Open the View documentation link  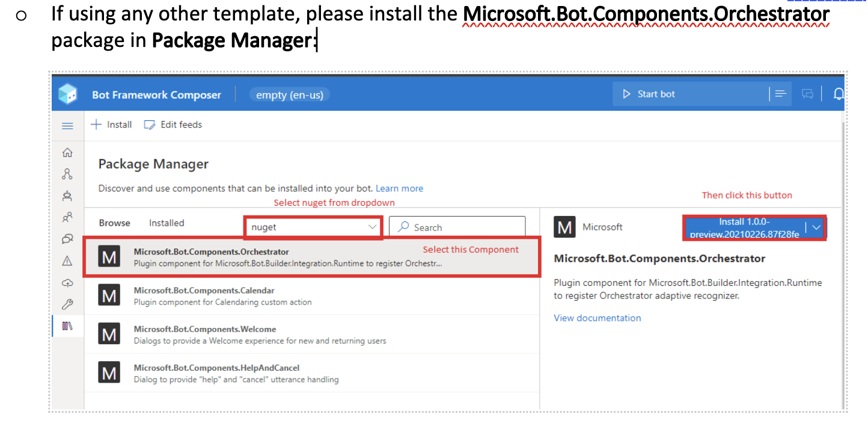coord(597,318)
